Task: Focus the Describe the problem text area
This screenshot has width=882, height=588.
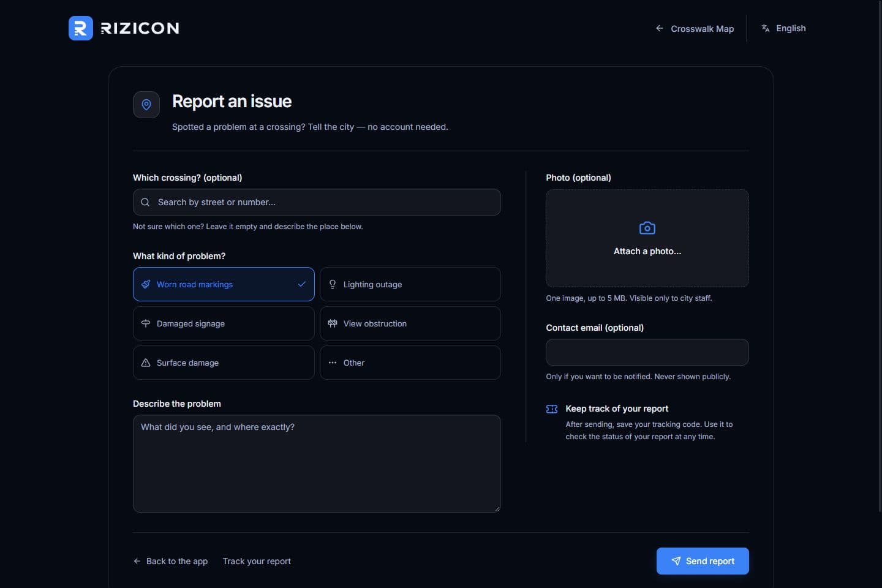Action: point(317,464)
